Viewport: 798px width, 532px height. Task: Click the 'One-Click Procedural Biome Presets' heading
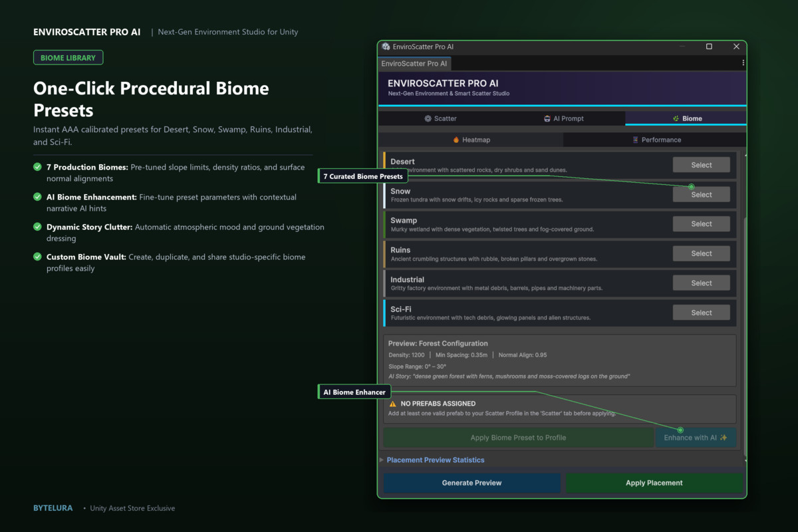[x=151, y=99]
